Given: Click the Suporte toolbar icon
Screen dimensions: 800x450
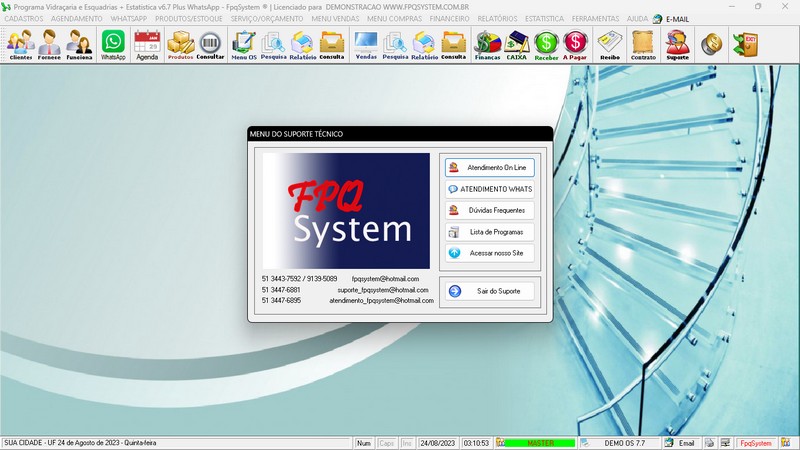Looking at the screenshot, I should (x=678, y=45).
